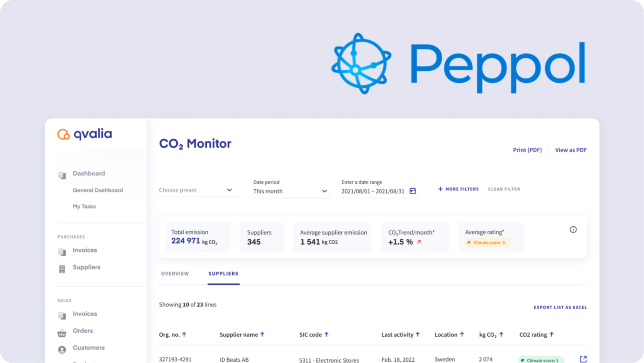This screenshot has width=644, height=363.
Task: Click the View as PDF link
Action: click(571, 150)
